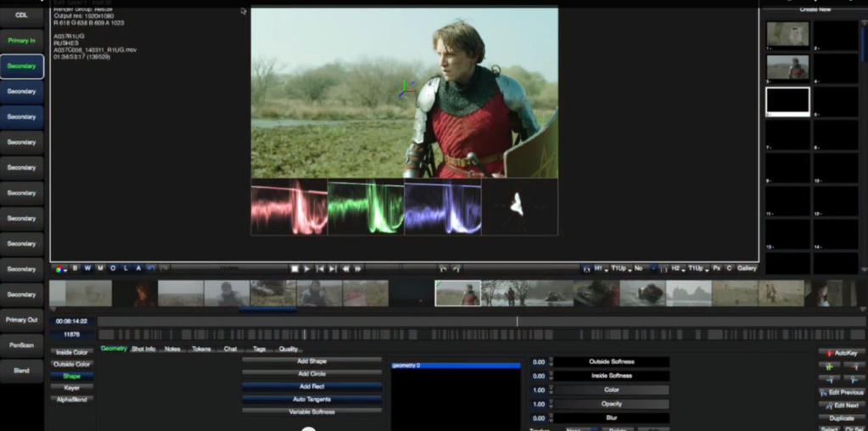Click the green add keyframe icon

tap(829, 367)
